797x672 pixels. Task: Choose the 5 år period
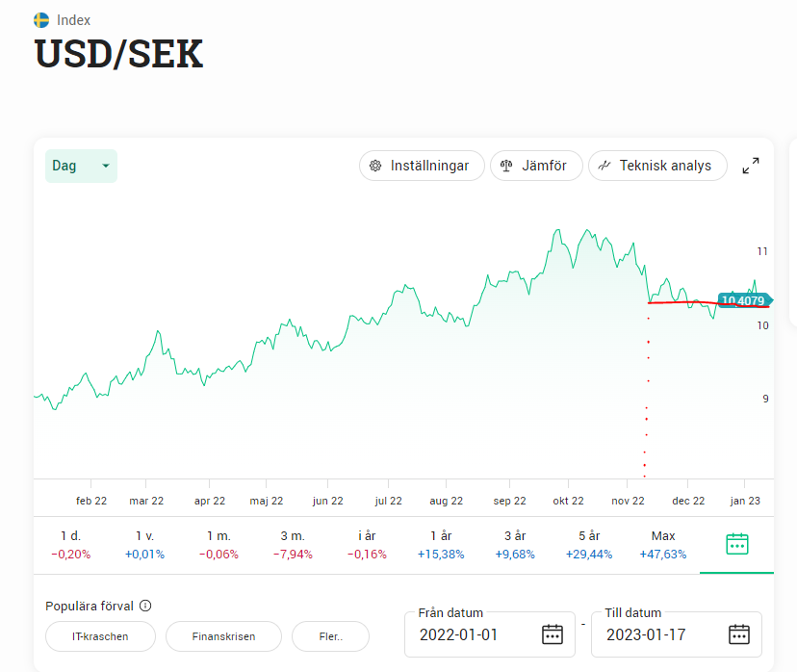(x=589, y=544)
